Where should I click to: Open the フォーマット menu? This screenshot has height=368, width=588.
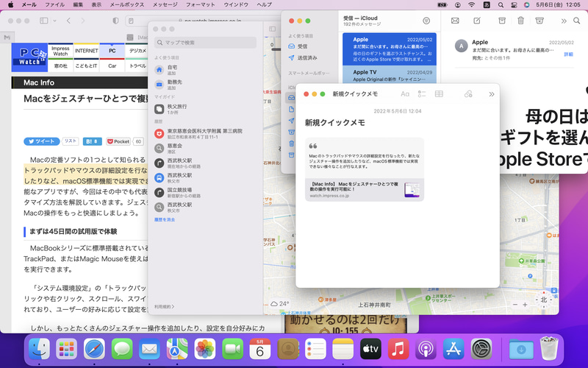point(200,4)
